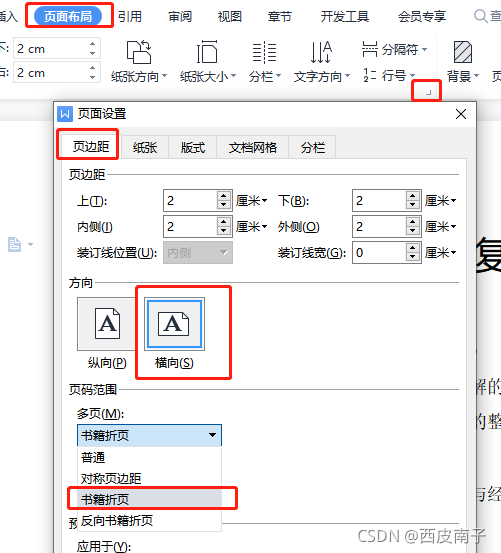This screenshot has height=553, width=501.
Task: Decrease the 内侧(I) margin with down arrow
Action: [224, 231]
